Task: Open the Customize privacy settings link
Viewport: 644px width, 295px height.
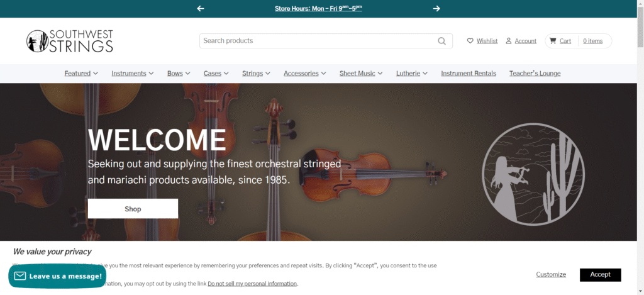Action: [x=551, y=274]
